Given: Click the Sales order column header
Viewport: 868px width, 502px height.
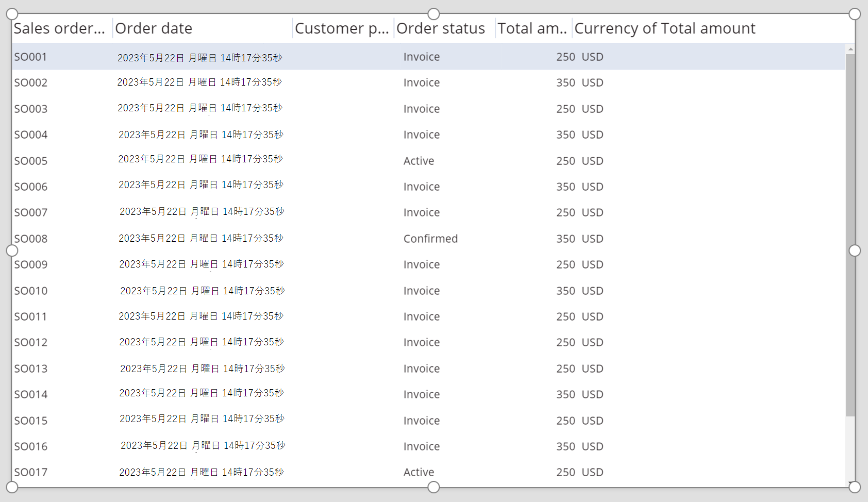Looking at the screenshot, I should tap(59, 28).
